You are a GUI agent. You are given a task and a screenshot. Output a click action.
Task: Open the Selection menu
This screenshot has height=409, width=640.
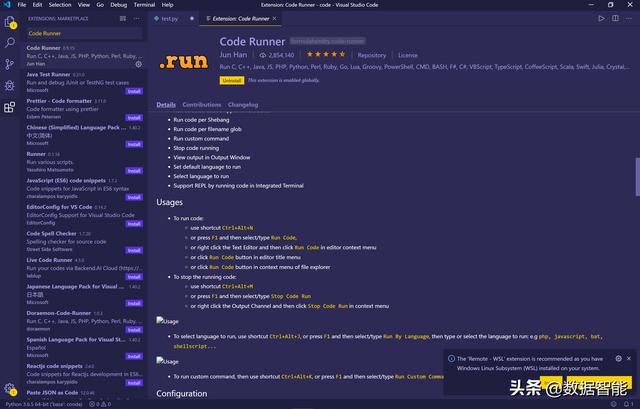point(60,5)
